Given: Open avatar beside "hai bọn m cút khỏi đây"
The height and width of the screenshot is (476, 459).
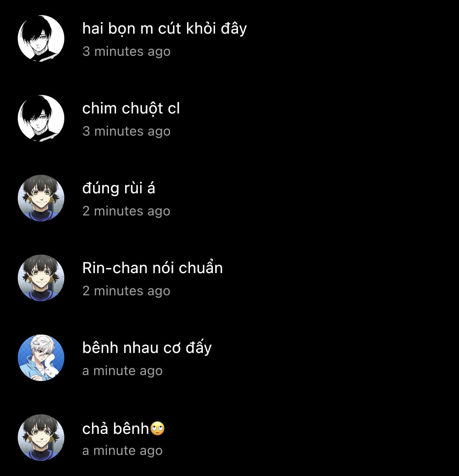Looking at the screenshot, I should (41, 38).
